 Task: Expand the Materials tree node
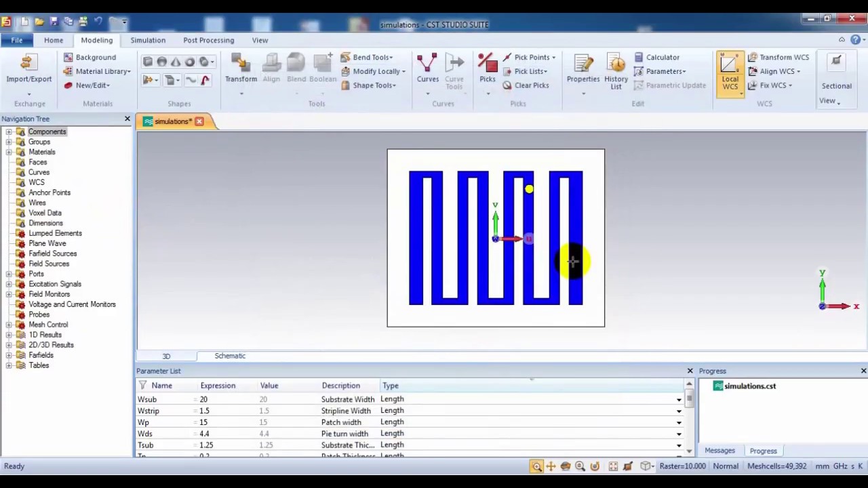coord(9,152)
